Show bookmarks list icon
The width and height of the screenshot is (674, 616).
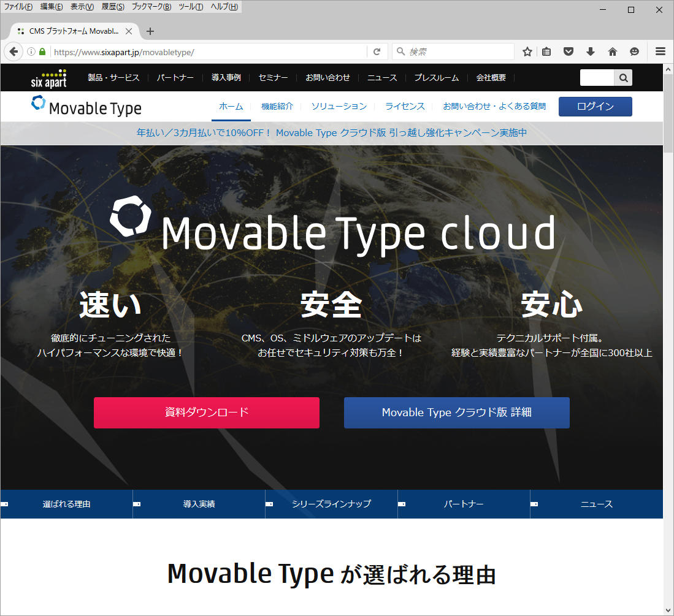[x=546, y=52]
